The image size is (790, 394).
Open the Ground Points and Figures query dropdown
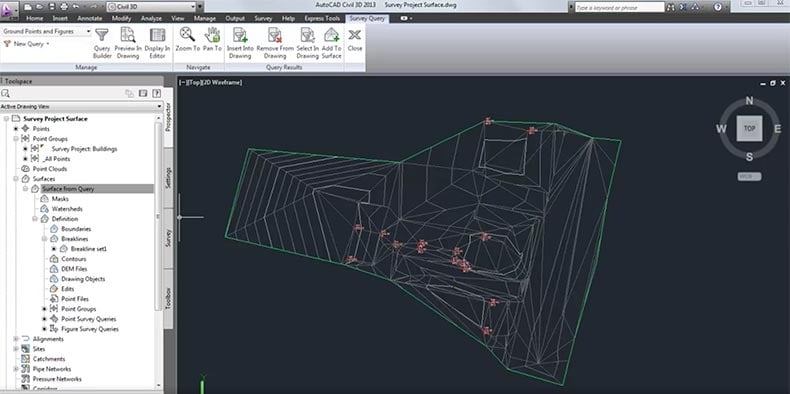pyautogui.click(x=46, y=31)
